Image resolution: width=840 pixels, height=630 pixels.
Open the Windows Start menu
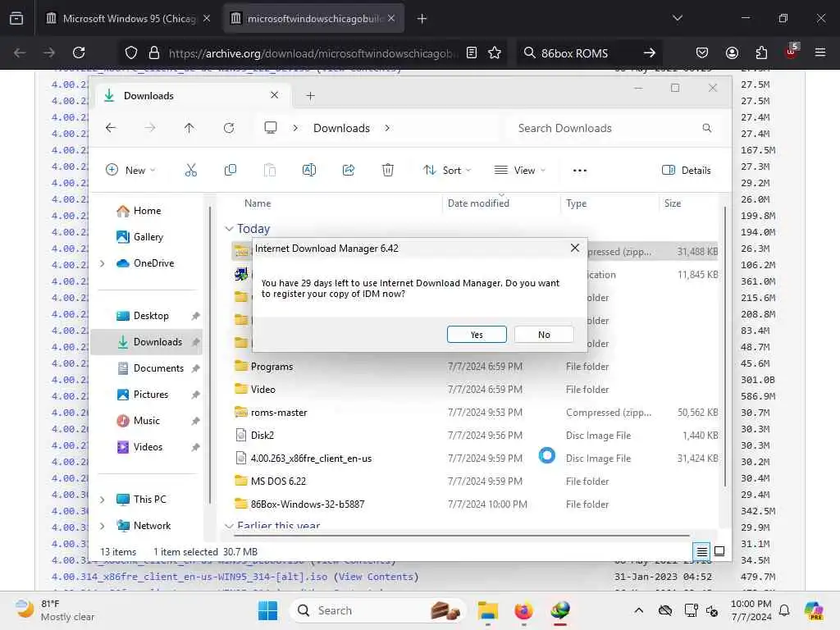267,610
